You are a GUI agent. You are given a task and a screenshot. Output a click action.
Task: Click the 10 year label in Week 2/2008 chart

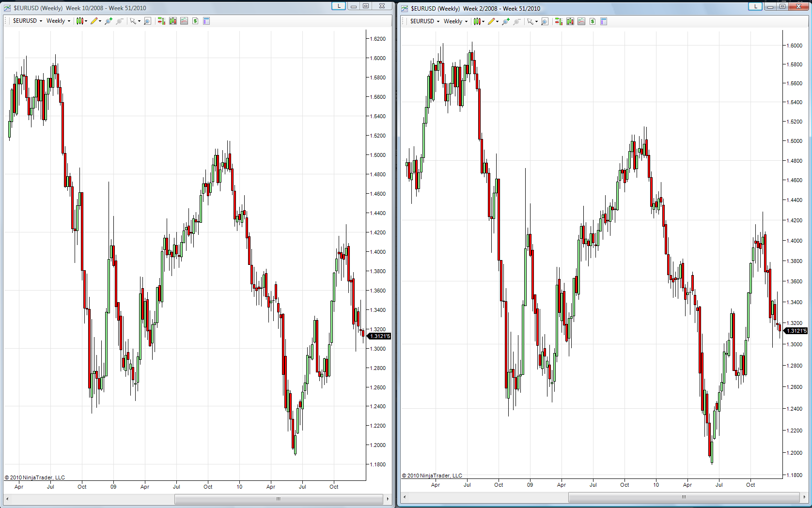pos(656,485)
